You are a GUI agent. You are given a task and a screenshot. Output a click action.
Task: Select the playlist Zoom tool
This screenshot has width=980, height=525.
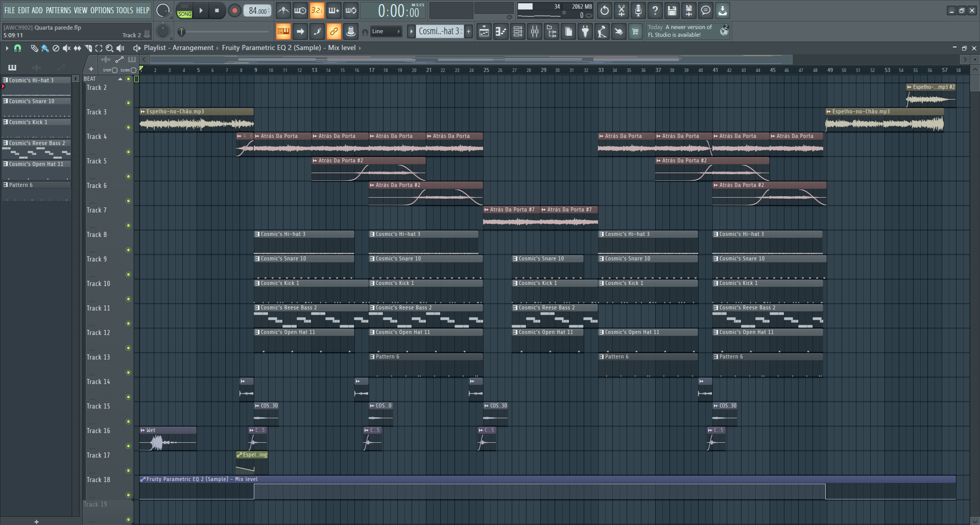(109, 48)
